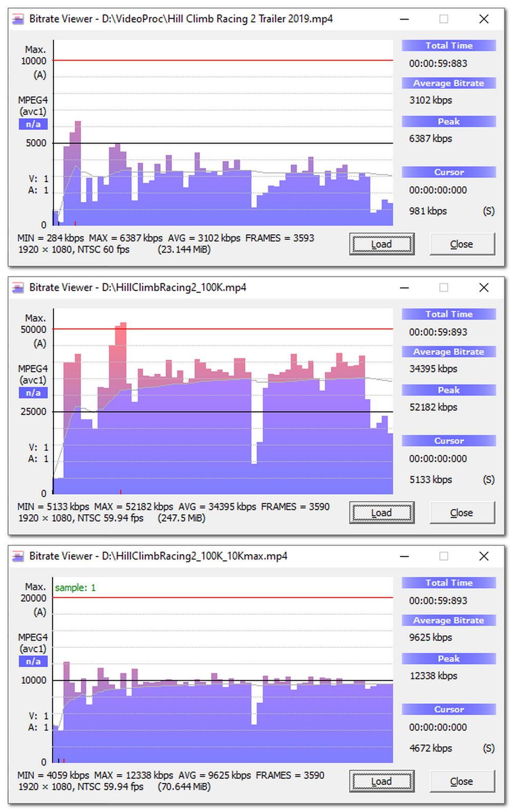Minimize the HillClimbRacing2_100K_10Kmax.mp4 window

[405, 557]
